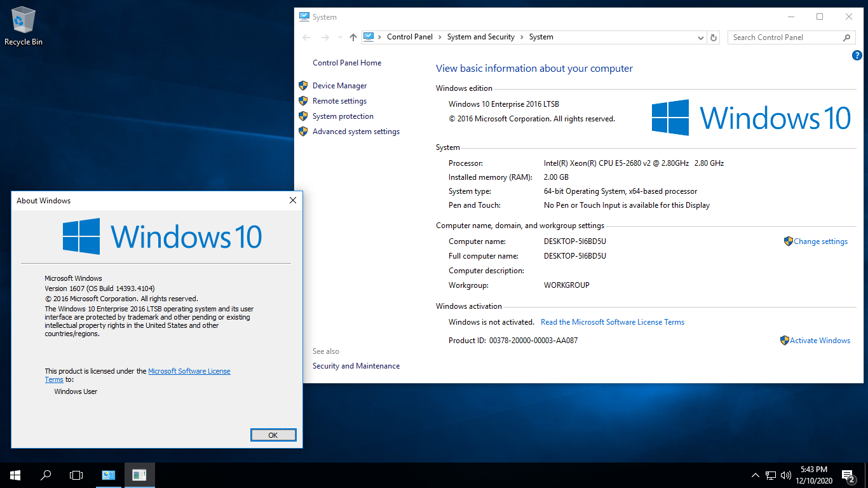
Task: Click the System window title bar icon
Action: (304, 17)
